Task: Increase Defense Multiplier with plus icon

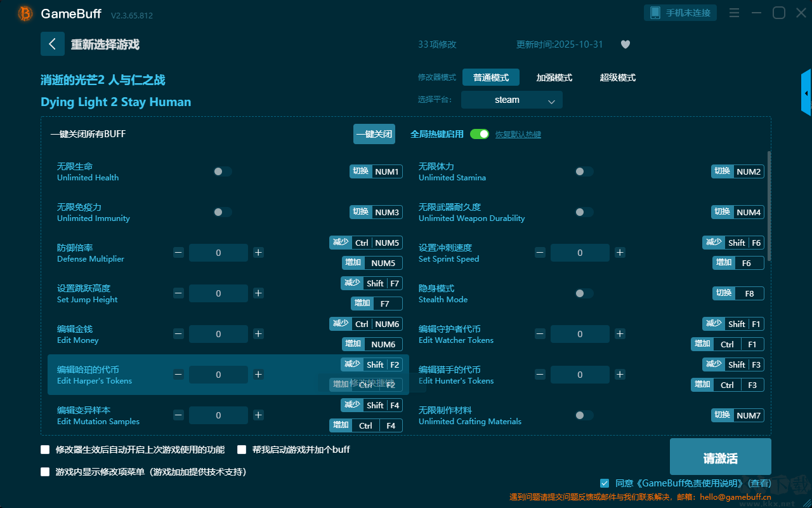Action: pos(258,253)
